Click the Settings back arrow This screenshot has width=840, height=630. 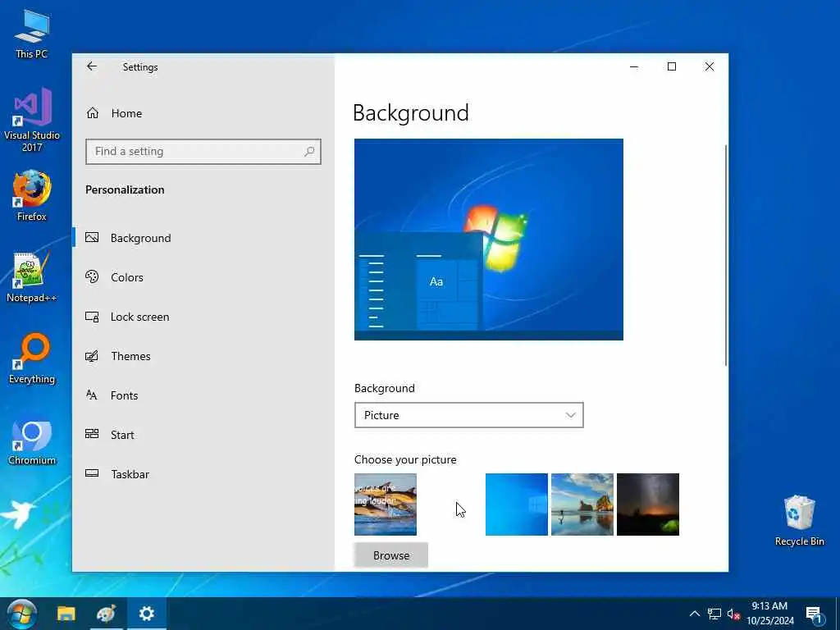pos(92,66)
